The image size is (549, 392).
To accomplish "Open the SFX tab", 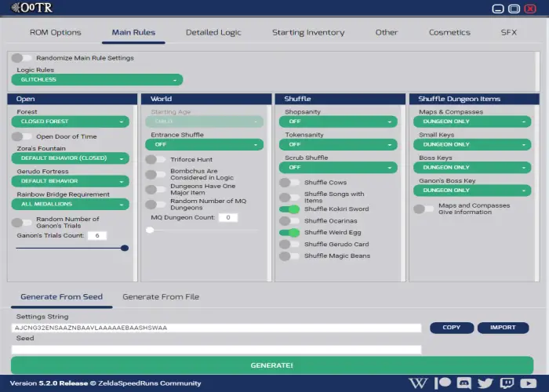I will coord(508,33).
